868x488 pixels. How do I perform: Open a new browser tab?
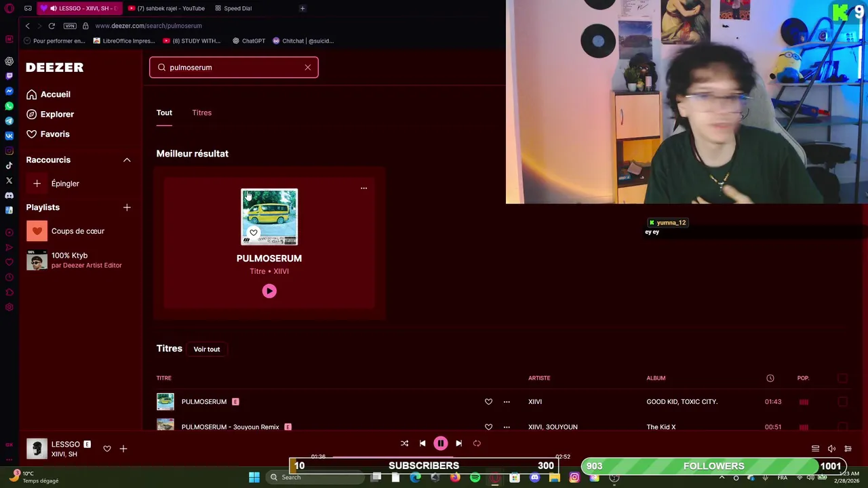tap(302, 8)
